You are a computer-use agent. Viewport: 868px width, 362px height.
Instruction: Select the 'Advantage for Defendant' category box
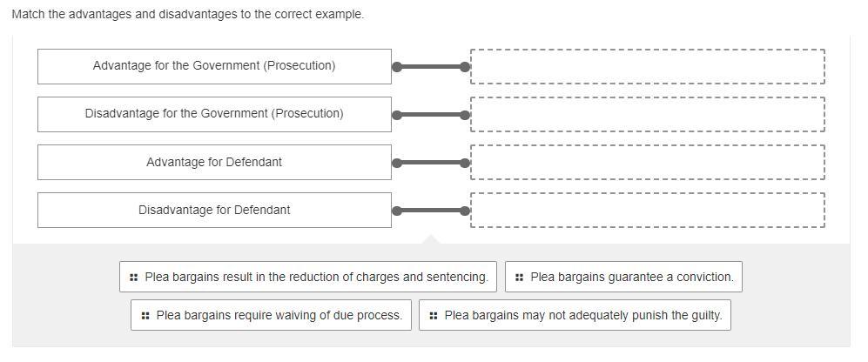tap(214, 163)
